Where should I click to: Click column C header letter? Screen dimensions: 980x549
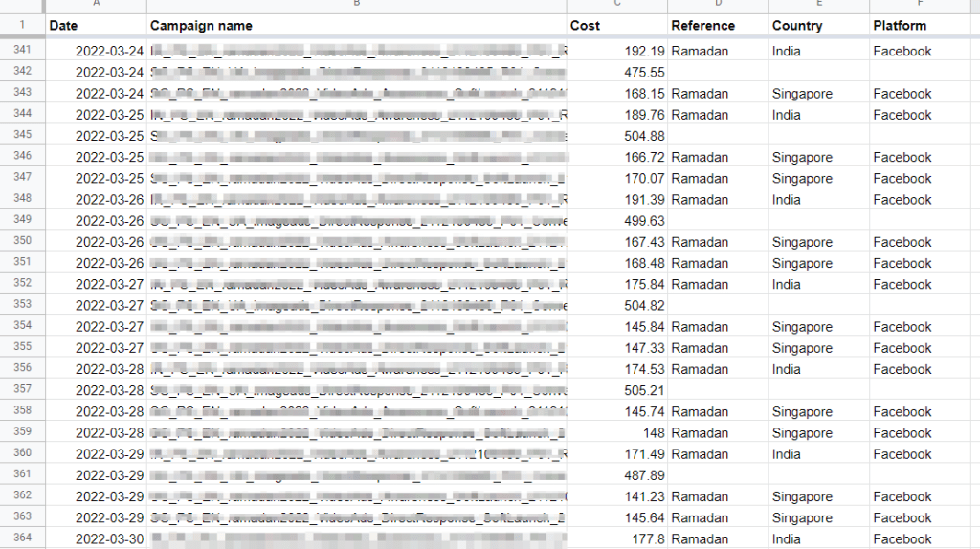click(617, 5)
